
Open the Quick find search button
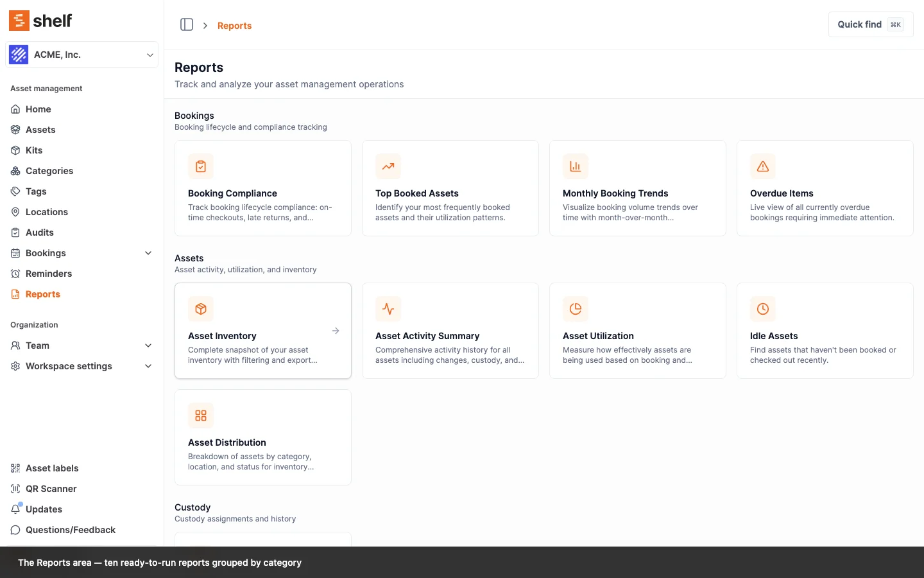(870, 24)
